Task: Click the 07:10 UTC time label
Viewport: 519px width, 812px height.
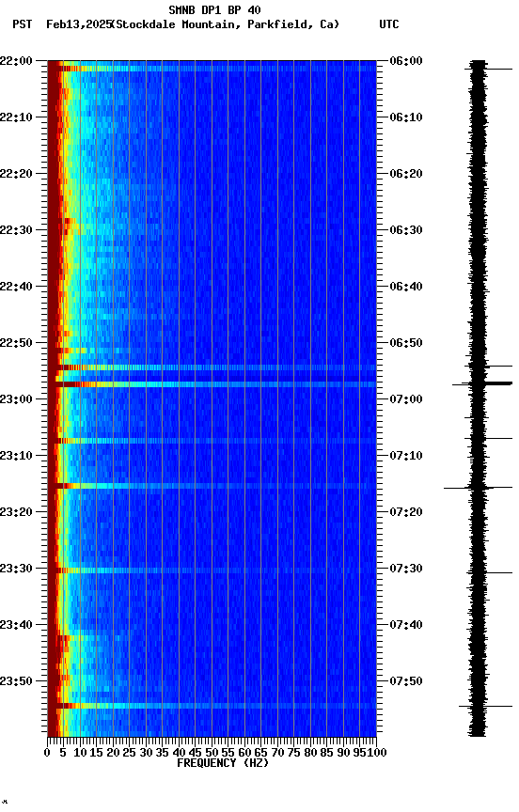Action: [405, 456]
